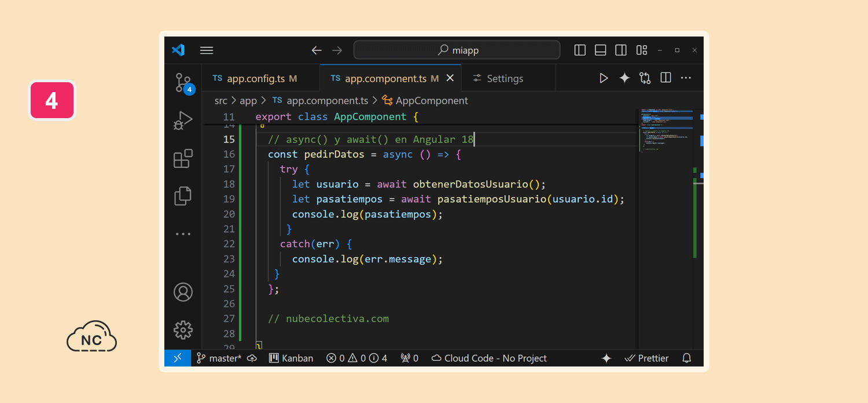This screenshot has width=868, height=403.
Task: Open changes compare icon in editor toolbar
Action: click(645, 78)
